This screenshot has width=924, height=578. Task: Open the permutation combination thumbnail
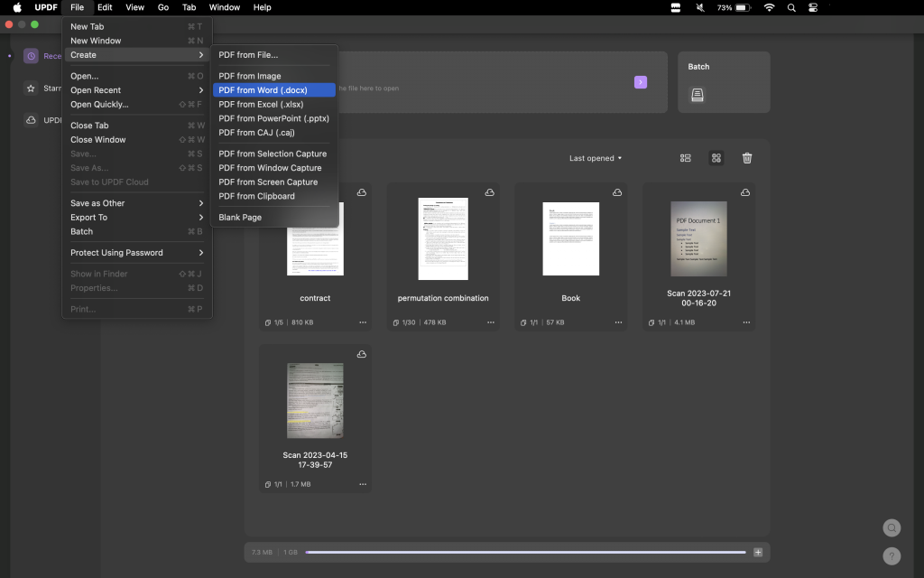(443, 238)
